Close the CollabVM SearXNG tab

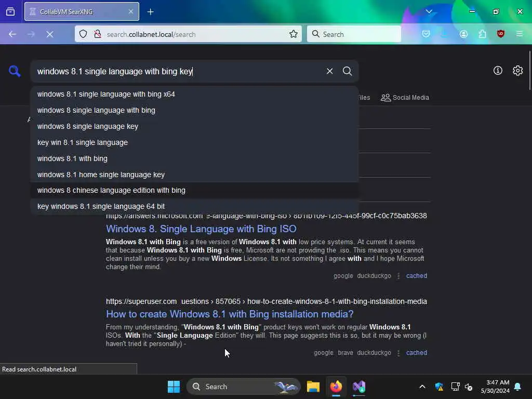click(x=131, y=12)
